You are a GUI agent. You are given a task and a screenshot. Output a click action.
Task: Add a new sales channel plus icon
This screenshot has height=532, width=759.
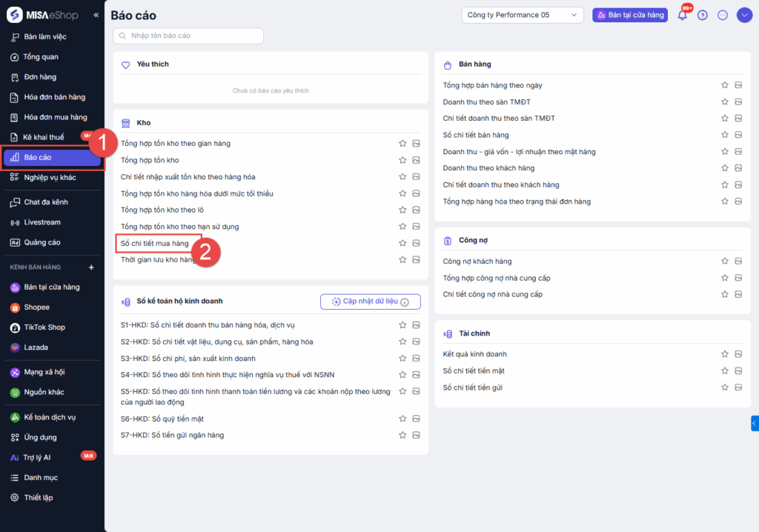tap(92, 267)
